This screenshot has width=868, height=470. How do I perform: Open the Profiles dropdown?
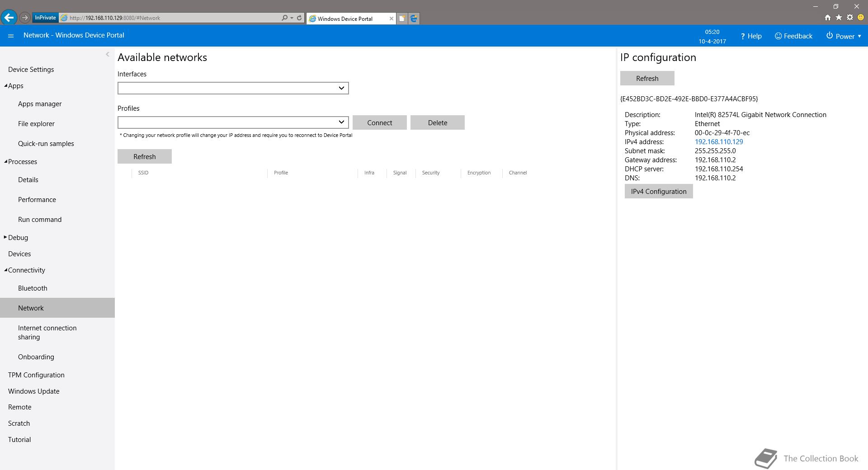point(233,122)
